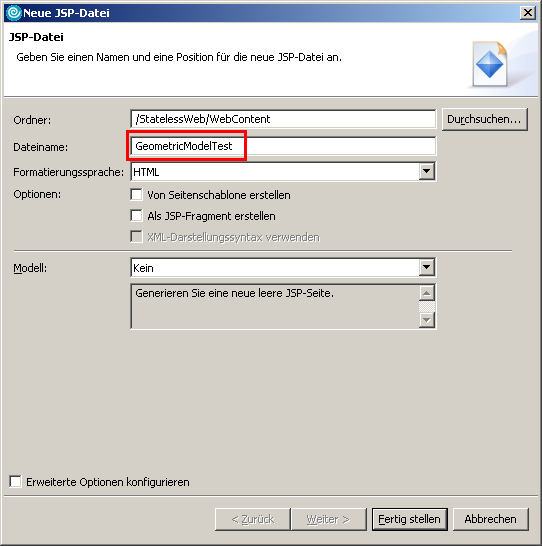Click the Ordner path input field
The height and width of the screenshot is (546, 542).
(x=283, y=119)
